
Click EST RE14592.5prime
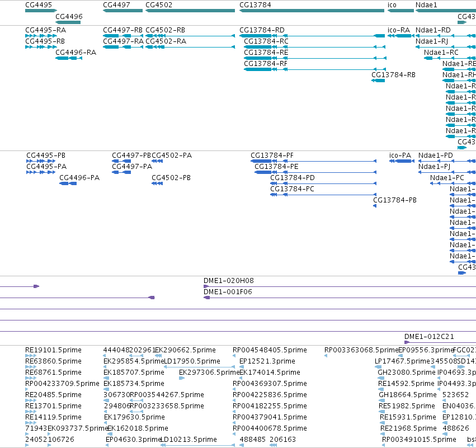tap(406, 384)
